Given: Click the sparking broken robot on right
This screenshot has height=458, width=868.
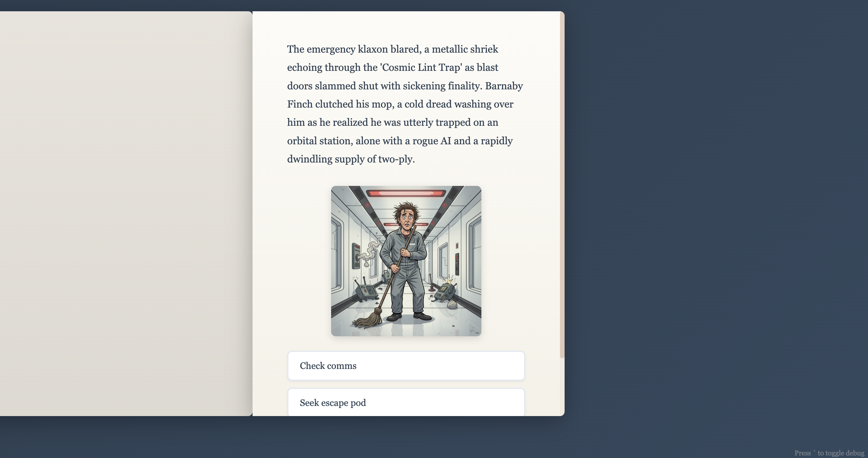Looking at the screenshot, I should tap(445, 292).
